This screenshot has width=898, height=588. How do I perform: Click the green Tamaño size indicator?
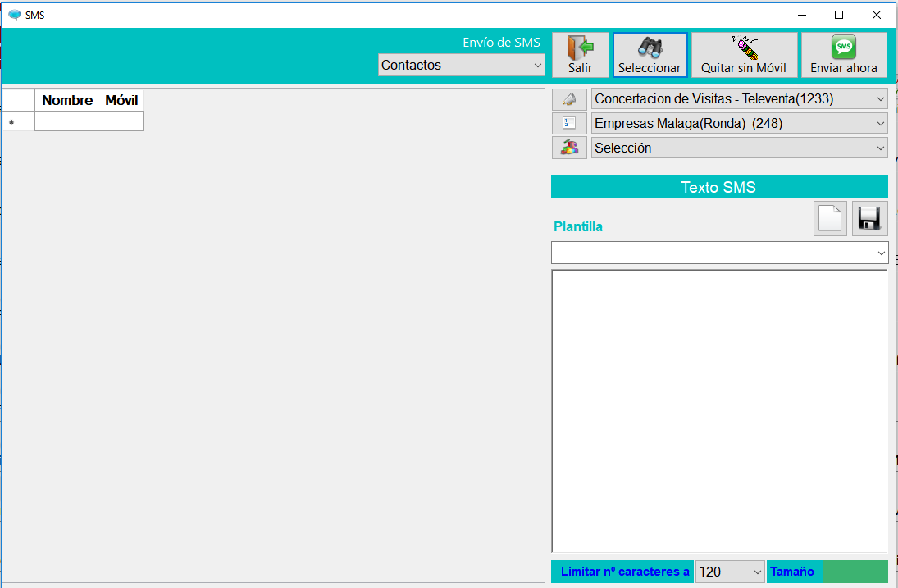[x=855, y=572]
